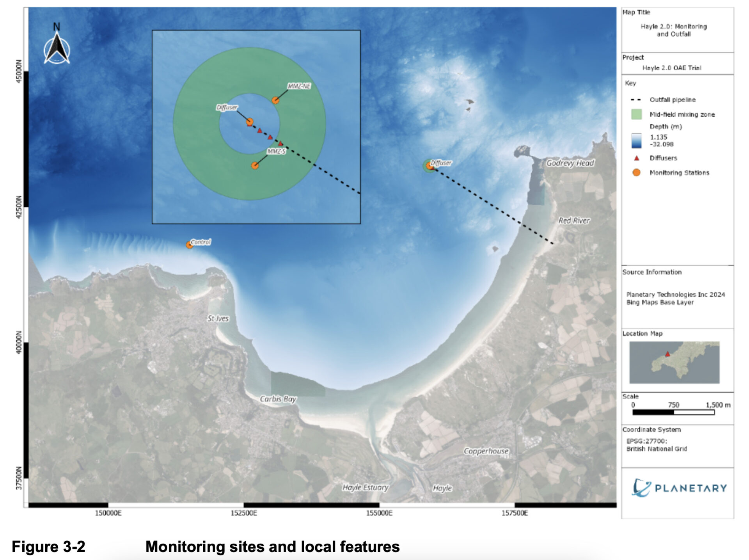Click the dashed Outfall pipeline key symbol

click(x=636, y=100)
